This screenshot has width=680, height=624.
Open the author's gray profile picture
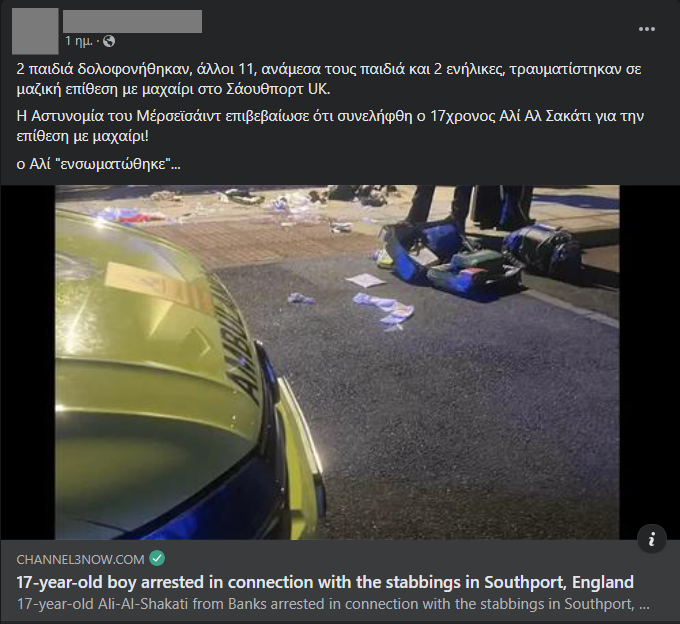(x=35, y=31)
